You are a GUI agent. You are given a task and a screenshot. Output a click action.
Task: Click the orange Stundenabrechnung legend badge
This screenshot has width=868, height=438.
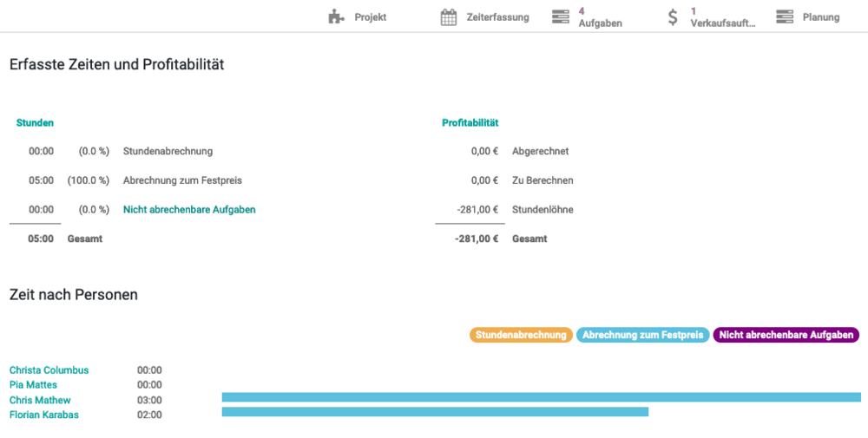(521, 335)
